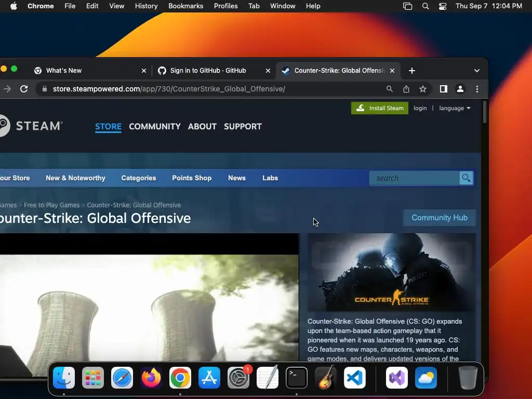532x399 pixels.
Task: Open Chrome side panel
Action: click(444, 89)
